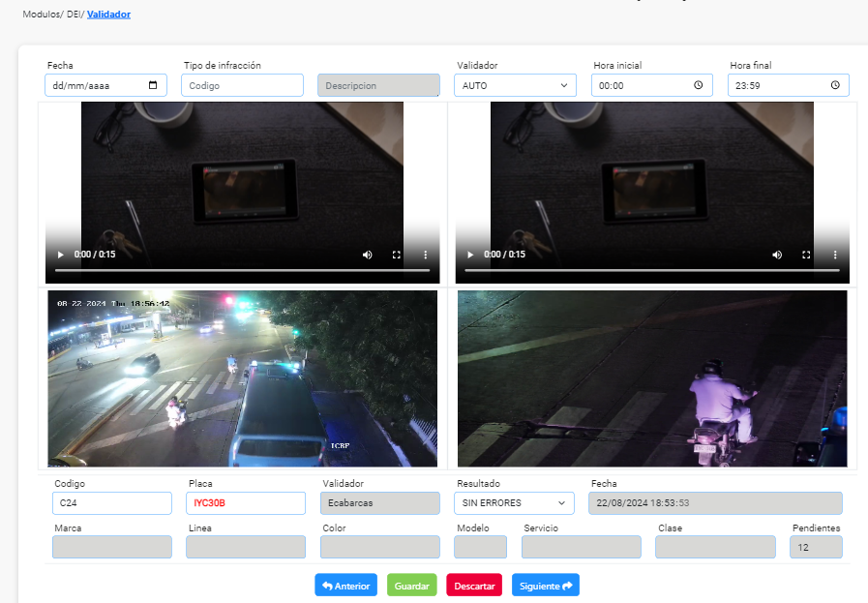
Task: Mute the left video
Action: (x=367, y=255)
